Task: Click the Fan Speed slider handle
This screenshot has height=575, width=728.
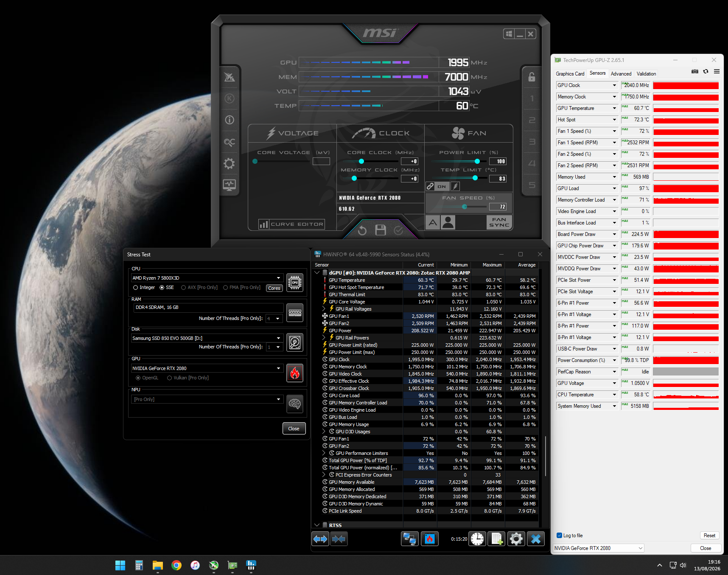Action: point(465,207)
